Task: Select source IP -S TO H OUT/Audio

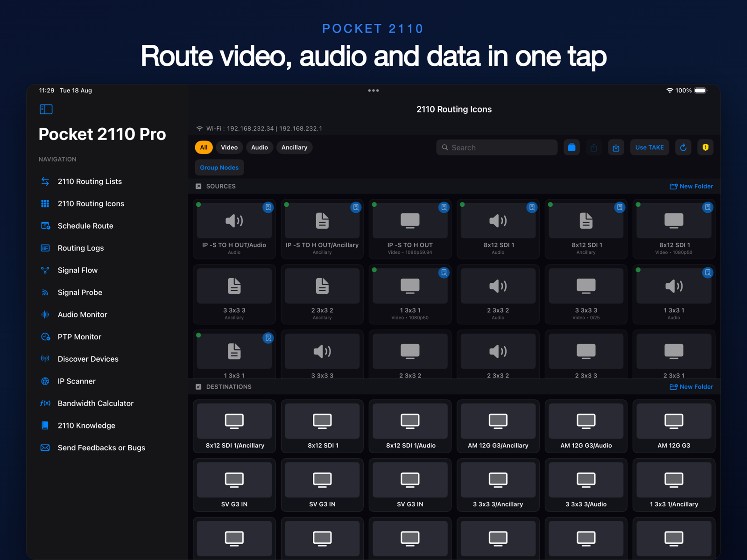Action: tap(234, 229)
